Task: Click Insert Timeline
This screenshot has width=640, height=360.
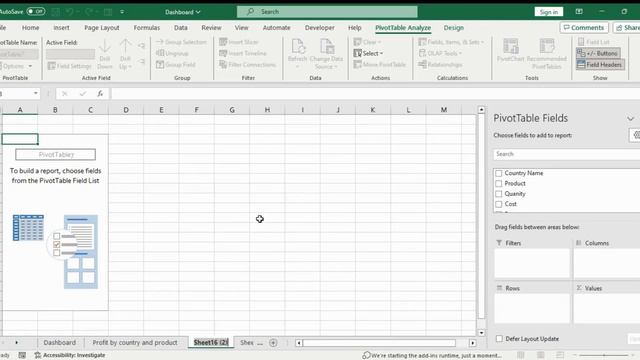Action: [x=243, y=53]
